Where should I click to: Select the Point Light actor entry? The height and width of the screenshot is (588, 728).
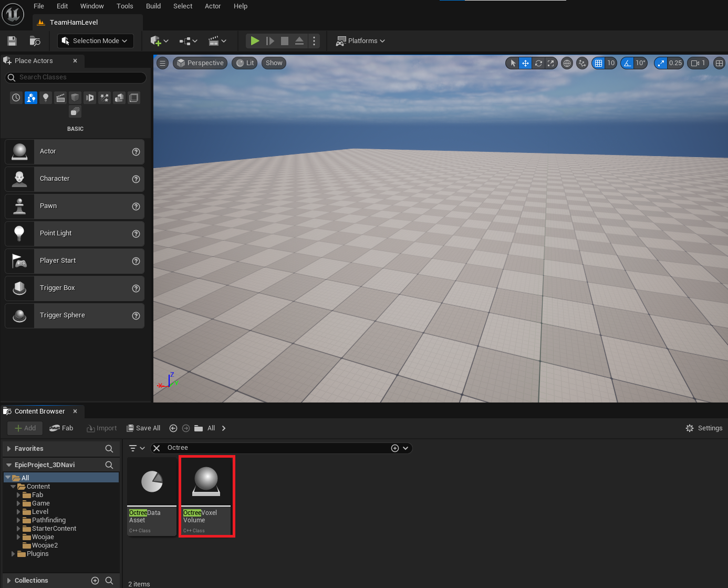pos(75,233)
